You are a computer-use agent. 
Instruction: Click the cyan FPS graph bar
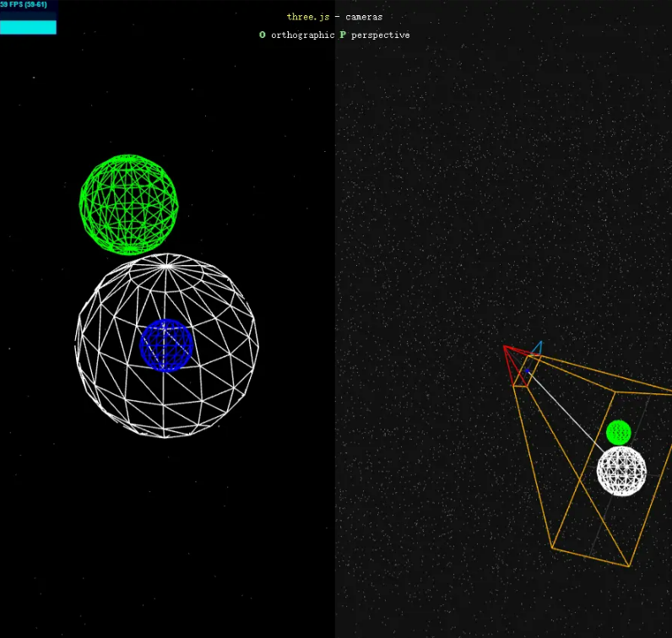point(29,27)
